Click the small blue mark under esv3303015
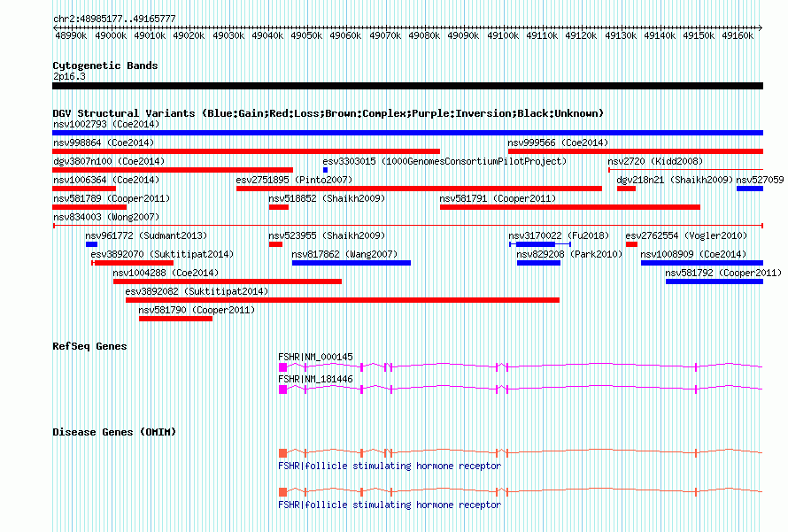Viewport: 788px width, 532px height. coord(325,170)
